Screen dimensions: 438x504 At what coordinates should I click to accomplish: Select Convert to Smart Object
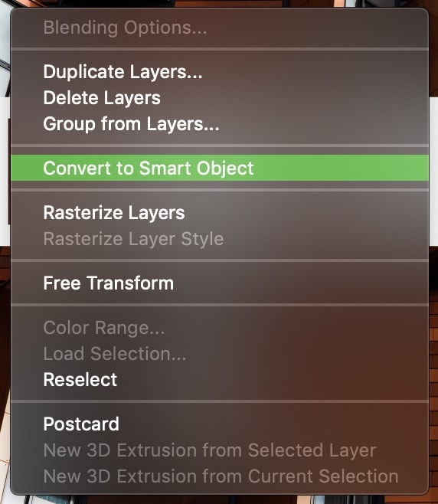[x=220, y=168]
